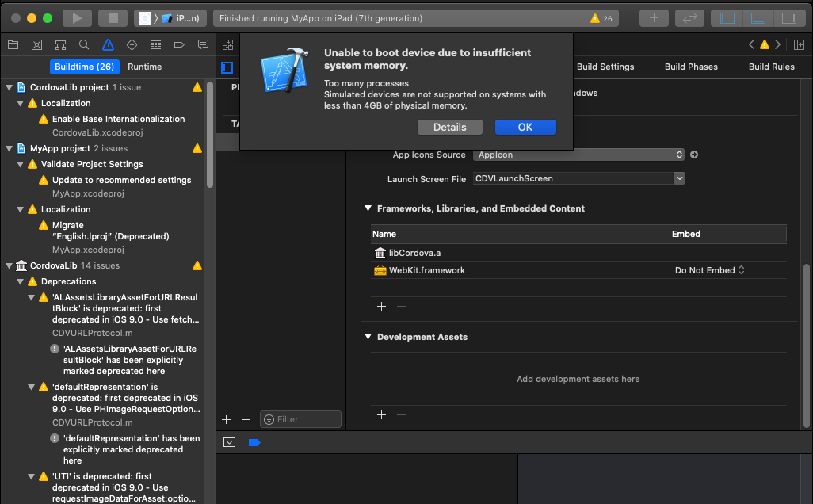Open the Breakpoint navigator

pyautogui.click(x=179, y=44)
